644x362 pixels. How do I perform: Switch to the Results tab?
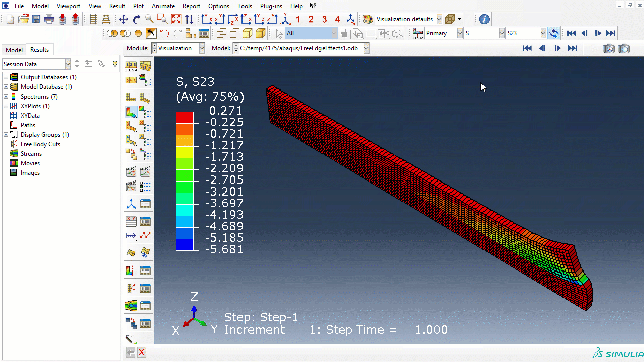39,49
